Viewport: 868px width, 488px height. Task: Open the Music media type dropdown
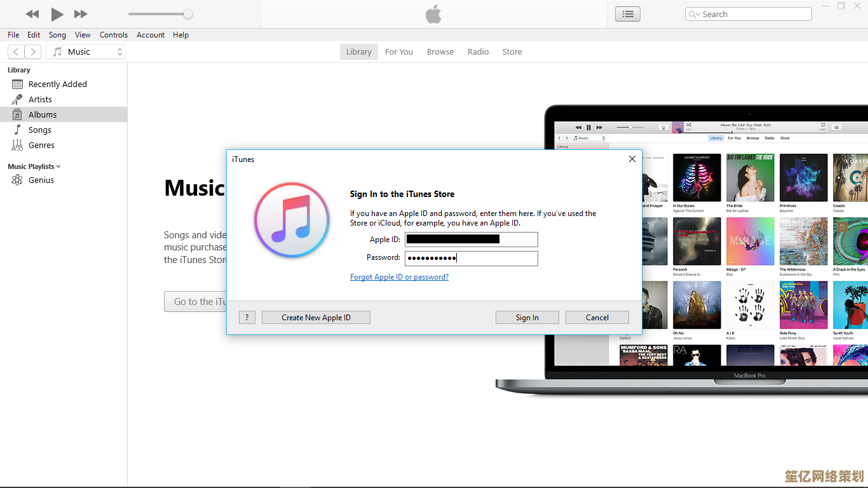86,52
